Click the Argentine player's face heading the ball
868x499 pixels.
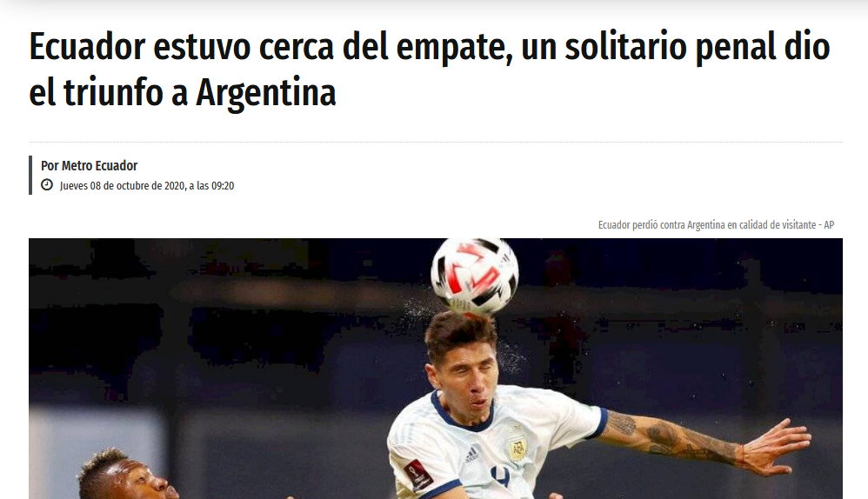click(x=464, y=382)
